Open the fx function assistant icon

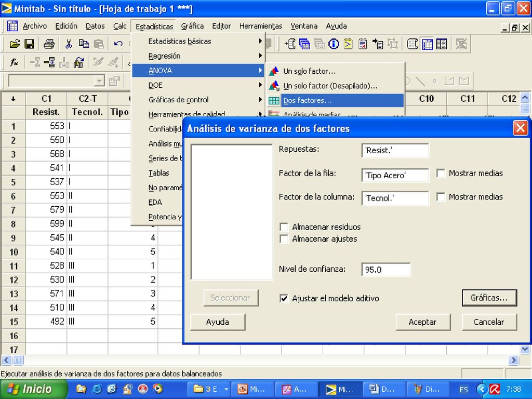click(x=14, y=62)
